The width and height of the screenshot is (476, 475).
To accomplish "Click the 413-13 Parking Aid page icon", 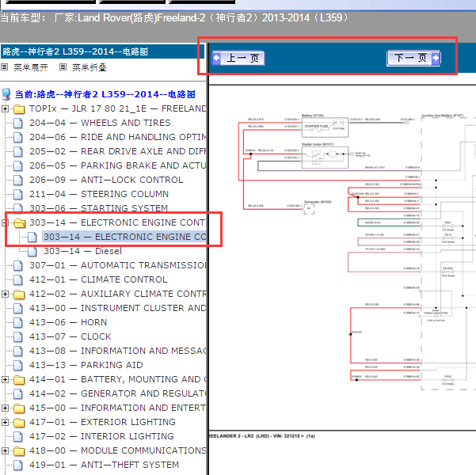I will (x=18, y=366).
